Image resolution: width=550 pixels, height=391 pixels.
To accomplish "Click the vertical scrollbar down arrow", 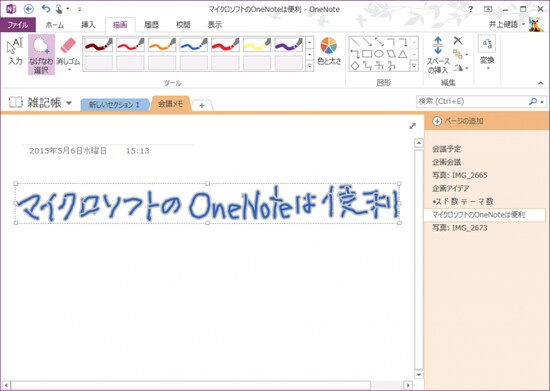I will point(418,375).
